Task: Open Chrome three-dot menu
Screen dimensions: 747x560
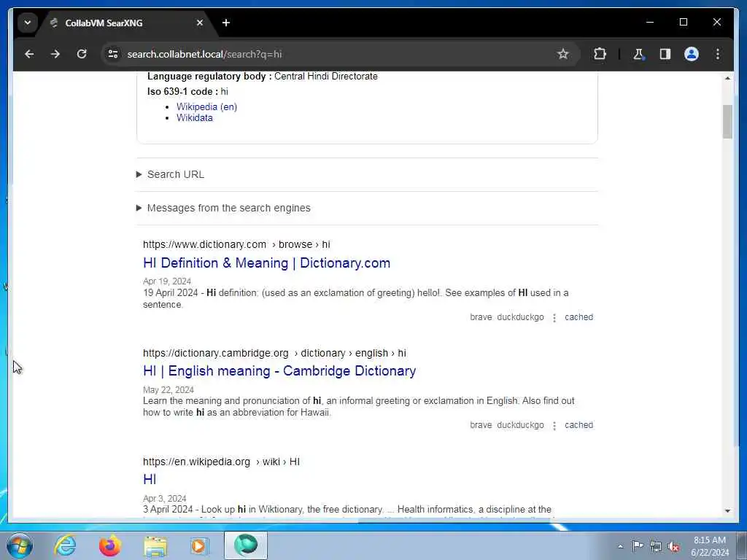Action: [x=718, y=54]
